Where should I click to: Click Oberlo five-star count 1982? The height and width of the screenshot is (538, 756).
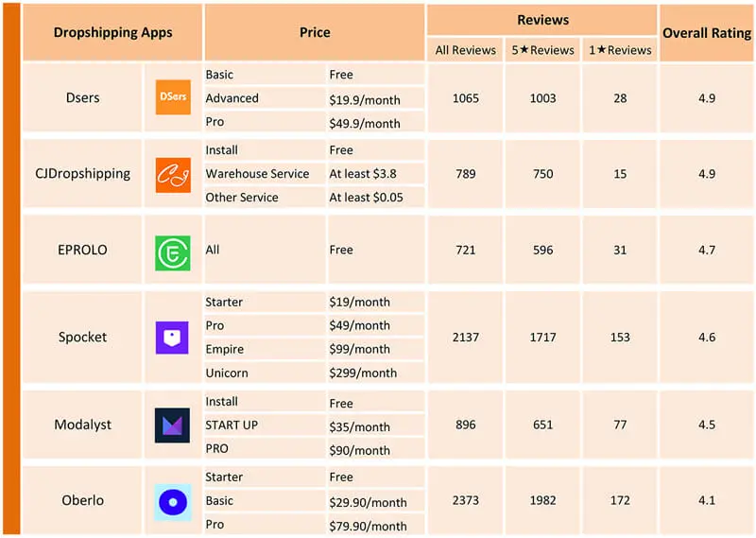click(542, 500)
